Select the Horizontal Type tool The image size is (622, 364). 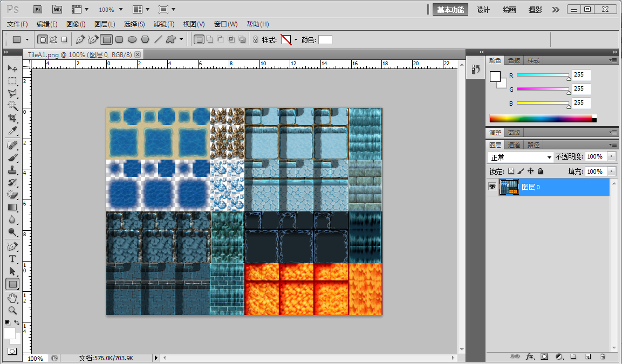click(12, 259)
